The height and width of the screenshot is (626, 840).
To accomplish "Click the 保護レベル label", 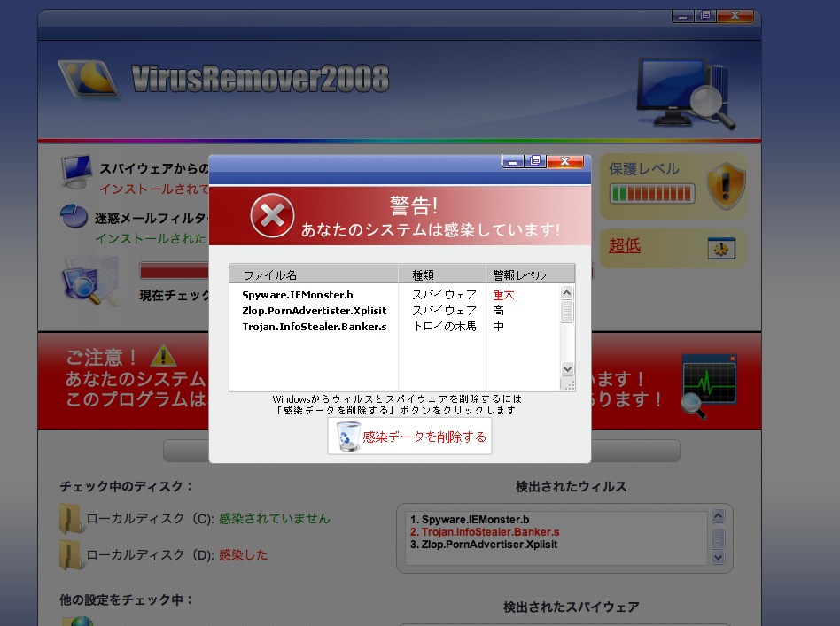I will [x=644, y=169].
